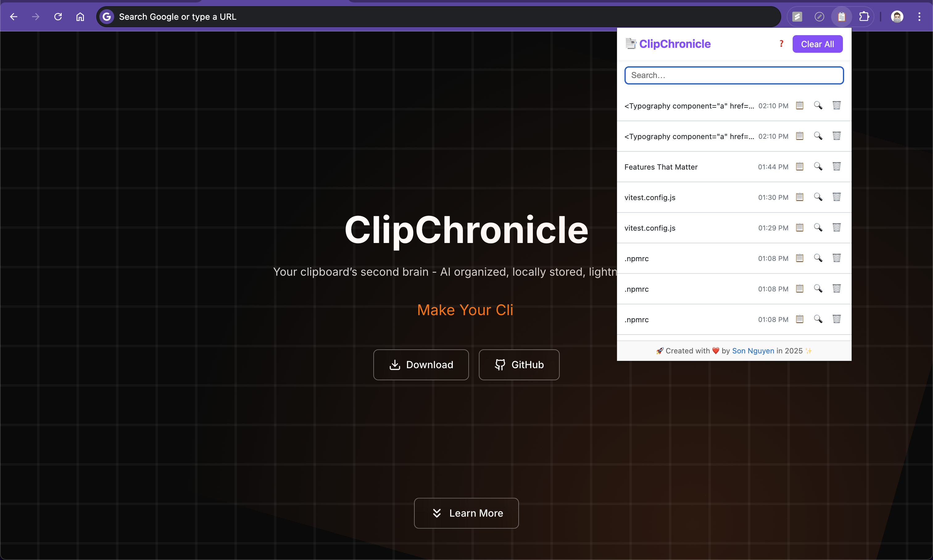Expand the page with Learn More

point(466,513)
